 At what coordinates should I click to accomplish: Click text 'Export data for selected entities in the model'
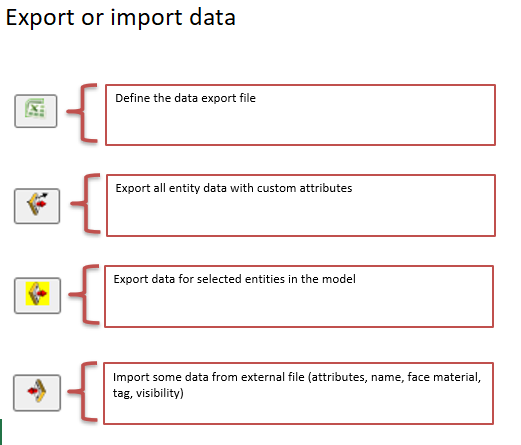[234, 279]
